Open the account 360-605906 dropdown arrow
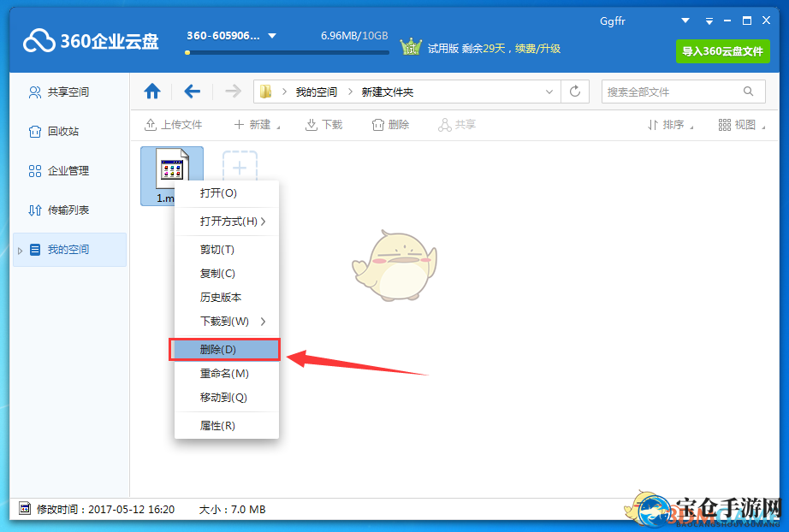789x532 pixels. [x=272, y=36]
